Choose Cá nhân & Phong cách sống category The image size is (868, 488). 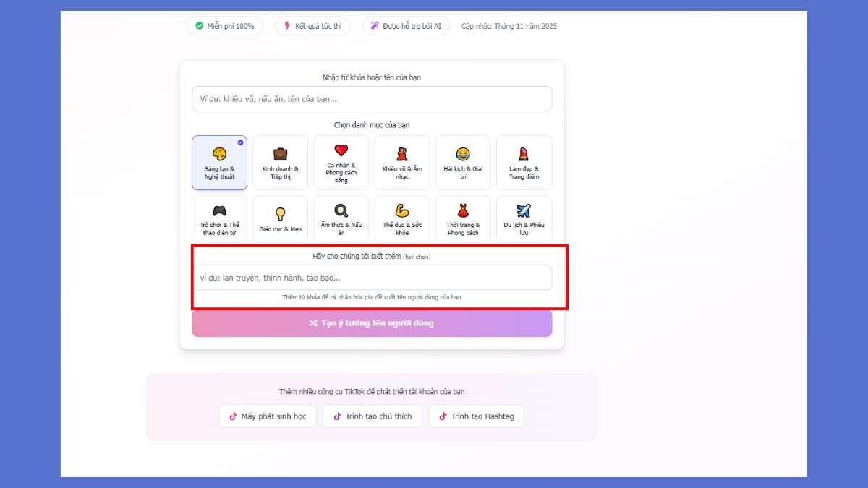click(341, 163)
